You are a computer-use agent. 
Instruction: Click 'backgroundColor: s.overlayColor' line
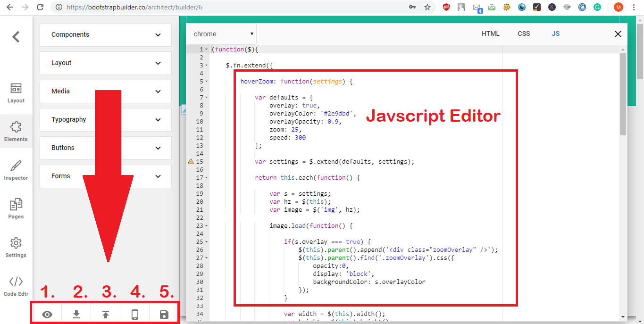369,282
